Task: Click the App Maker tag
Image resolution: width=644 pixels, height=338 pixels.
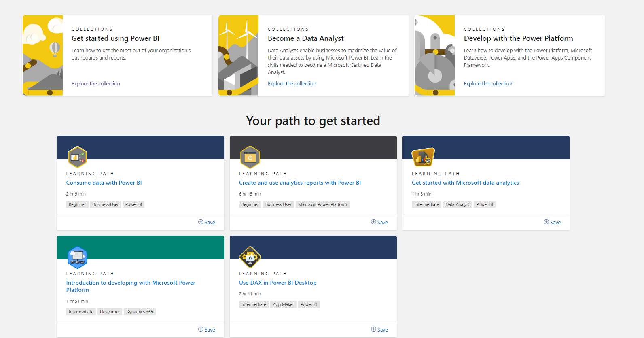Action: pyautogui.click(x=283, y=304)
